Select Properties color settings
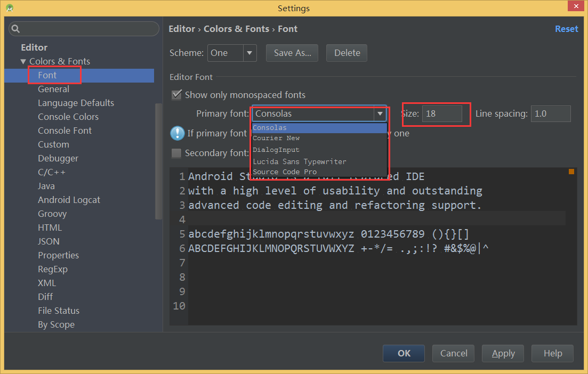Viewport: 588px width, 374px height. 58,256
